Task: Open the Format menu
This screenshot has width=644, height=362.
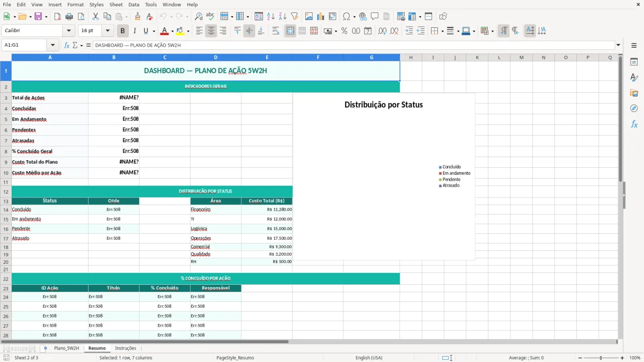Action: pyautogui.click(x=75, y=4)
